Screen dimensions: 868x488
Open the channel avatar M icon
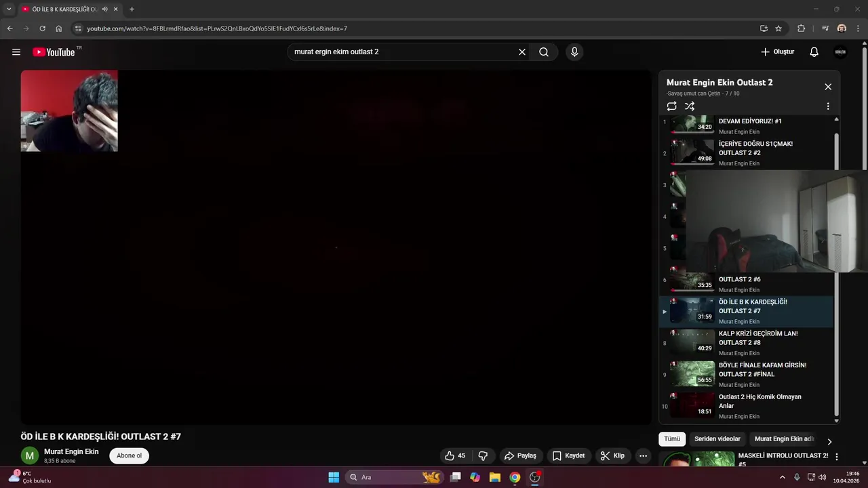click(x=30, y=456)
